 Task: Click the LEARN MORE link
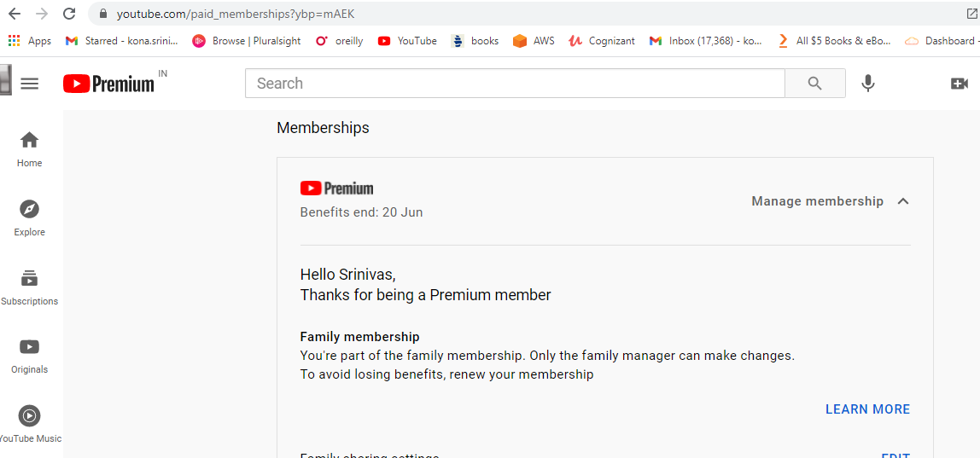coord(867,409)
